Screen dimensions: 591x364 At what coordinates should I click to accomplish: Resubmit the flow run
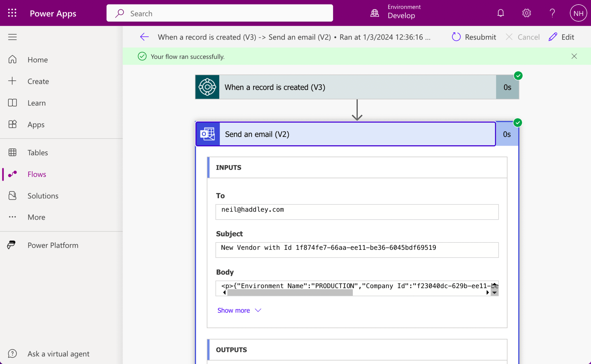coord(474,37)
